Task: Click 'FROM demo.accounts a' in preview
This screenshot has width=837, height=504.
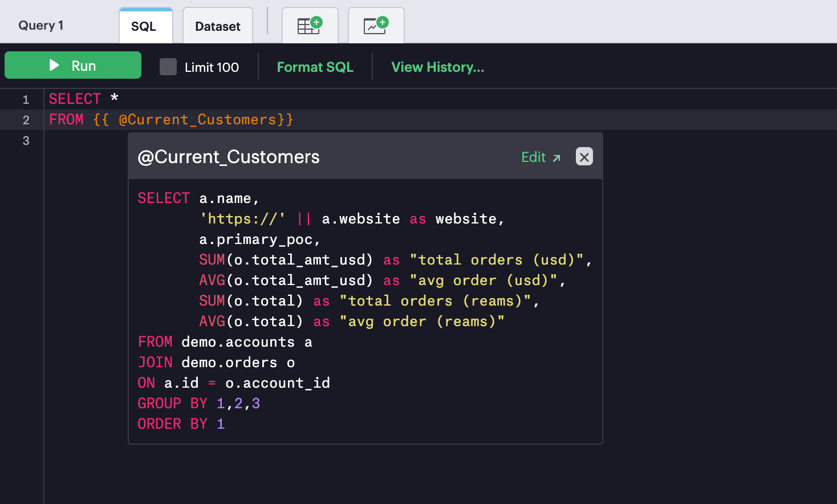Action: pos(225,342)
